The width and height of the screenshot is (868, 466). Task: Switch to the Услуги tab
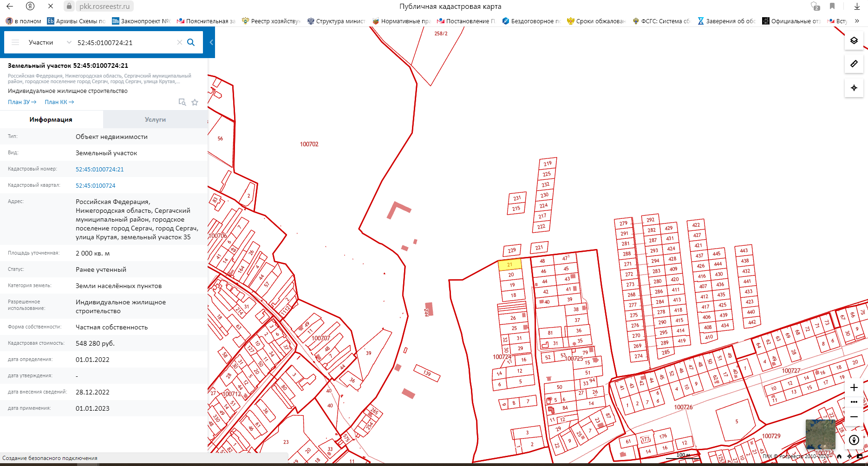point(155,119)
